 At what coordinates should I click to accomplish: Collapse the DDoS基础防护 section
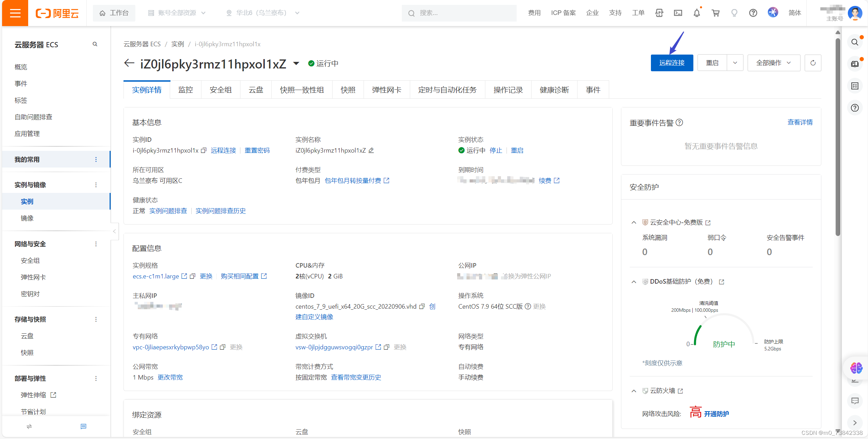click(634, 282)
